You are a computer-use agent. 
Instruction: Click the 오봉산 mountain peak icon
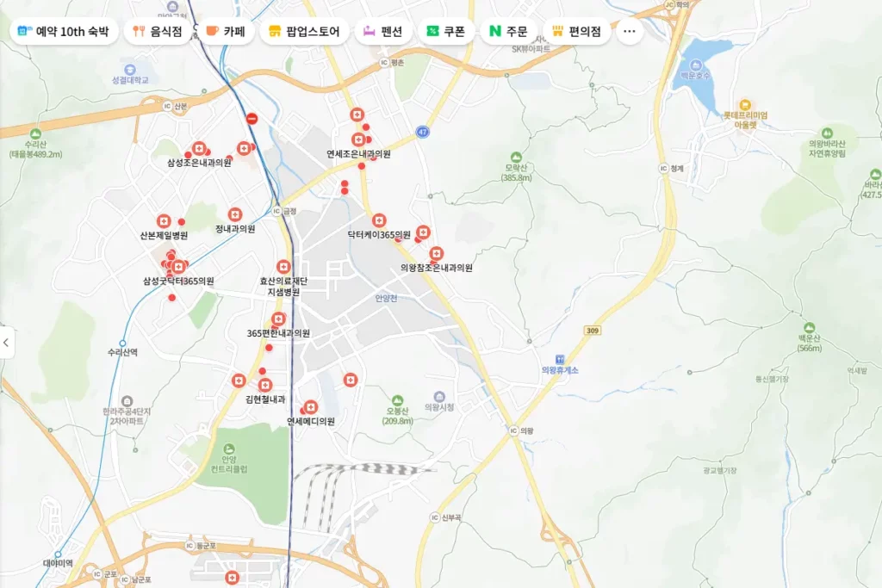coord(397,400)
